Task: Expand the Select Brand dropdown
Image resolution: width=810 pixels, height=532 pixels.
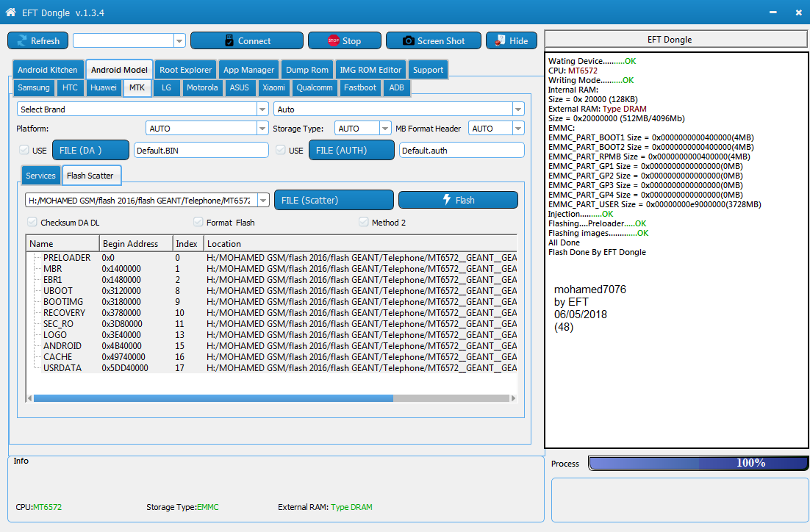Action: click(262, 109)
